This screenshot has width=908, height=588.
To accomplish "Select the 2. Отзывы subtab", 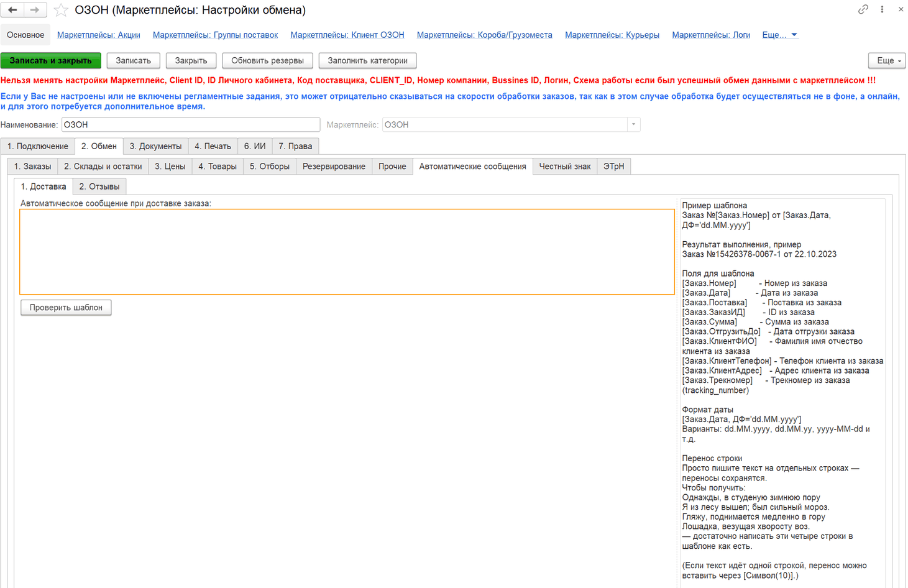I will [99, 186].
